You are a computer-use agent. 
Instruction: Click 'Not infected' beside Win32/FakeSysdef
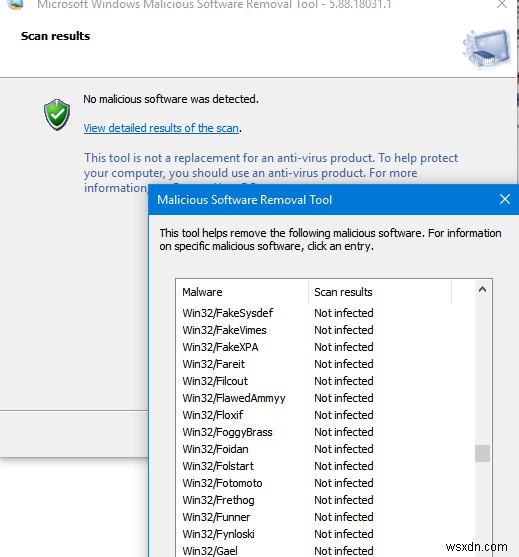point(344,313)
